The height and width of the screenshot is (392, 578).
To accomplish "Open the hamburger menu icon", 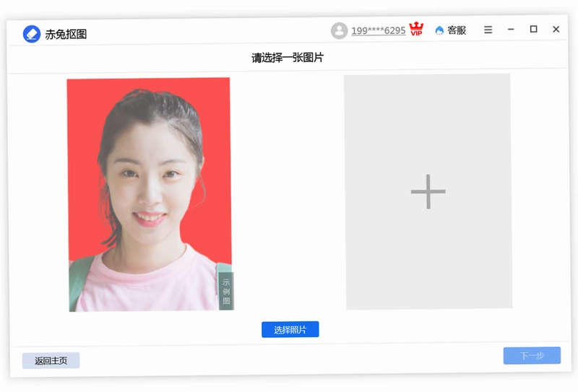I will point(488,30).
